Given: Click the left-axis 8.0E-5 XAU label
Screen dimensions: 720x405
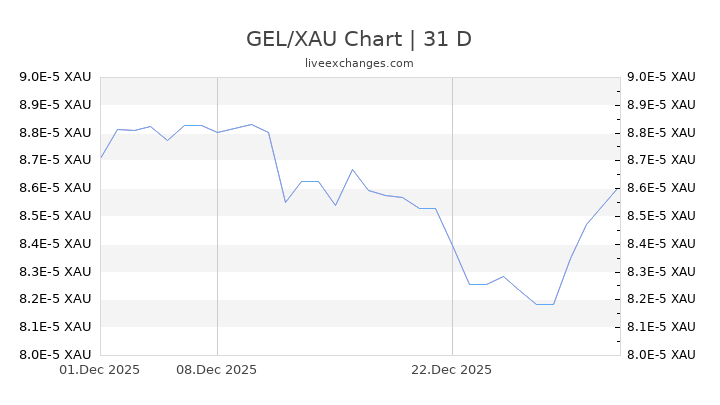Looking at the screenshot, I should 55,354.
